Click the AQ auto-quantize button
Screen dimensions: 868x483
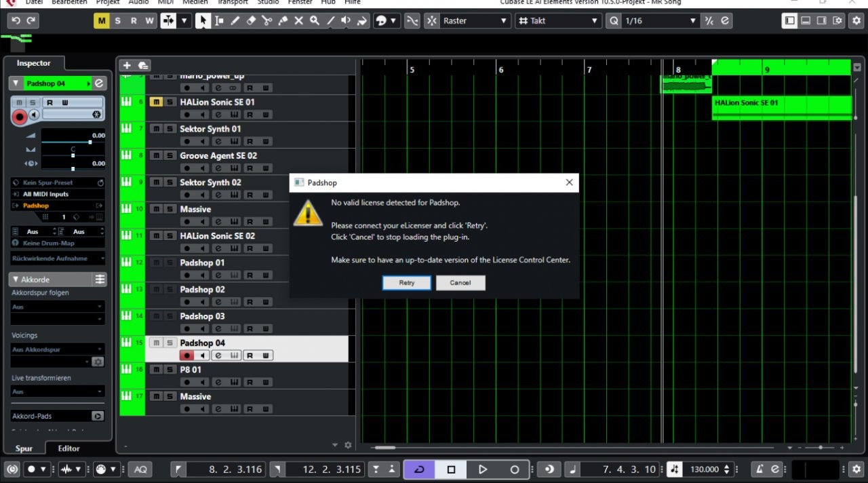tap(140, 469)
